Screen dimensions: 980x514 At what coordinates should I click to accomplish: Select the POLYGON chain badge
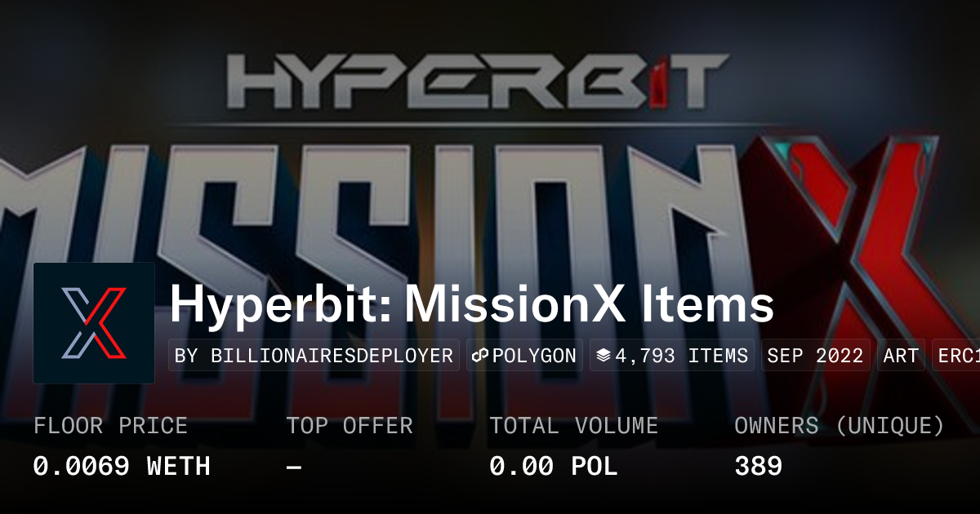click(x=524, y=356)
